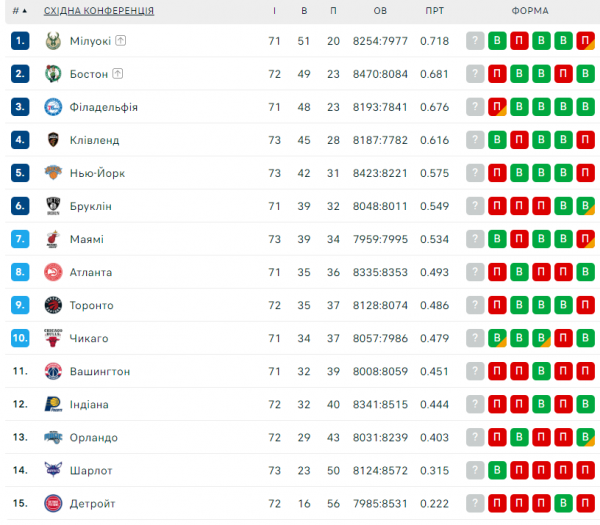Viewport: 600px width, 525px height.
Task: Click the Cleveland Cavaliers team logo
Action: [53, 140]
